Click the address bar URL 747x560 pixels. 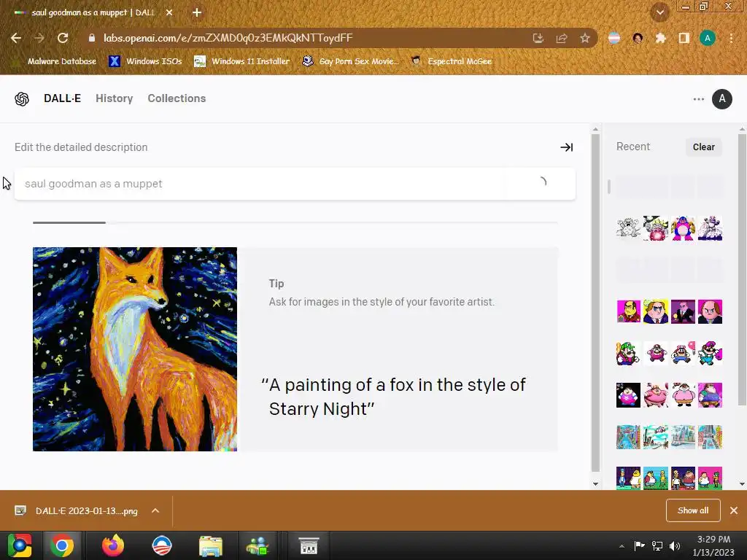pos(228,38)
